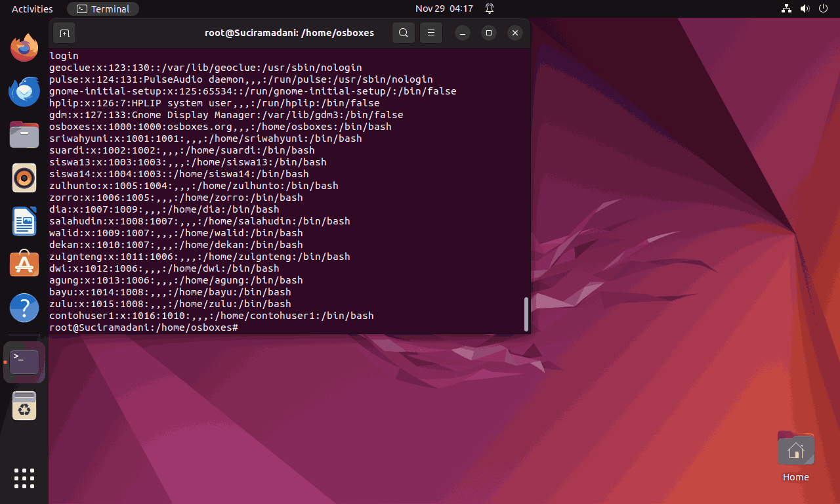840x504 pixels.
Task: Click the terminal title root@Suciramadani
Action: pyautogui.click(x=289, y=33)
